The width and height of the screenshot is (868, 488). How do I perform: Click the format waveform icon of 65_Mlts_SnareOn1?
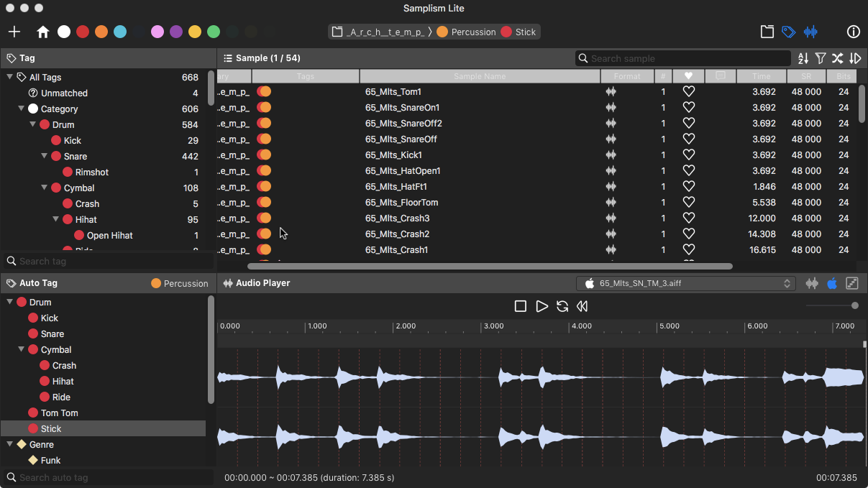(611, 107)
